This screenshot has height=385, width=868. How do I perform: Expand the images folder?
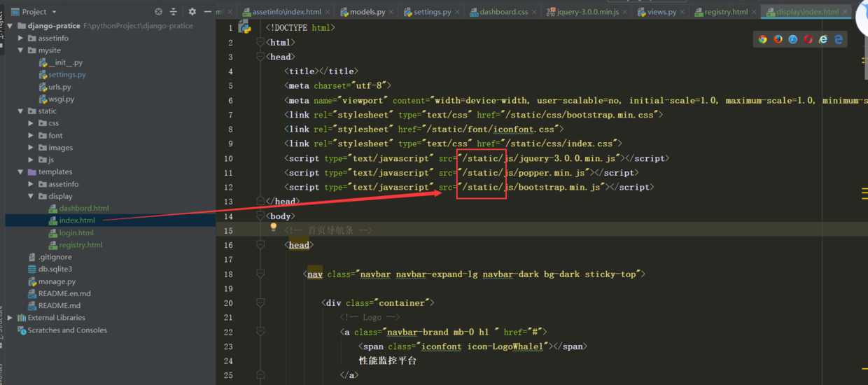click(x=31, y=148)
